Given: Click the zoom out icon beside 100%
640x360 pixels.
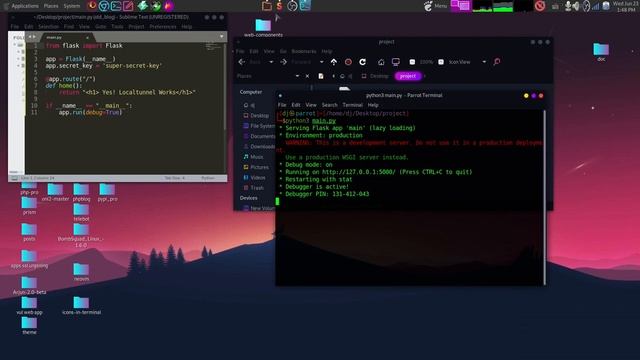Looking at the screenshot, I should click(412, 62).
